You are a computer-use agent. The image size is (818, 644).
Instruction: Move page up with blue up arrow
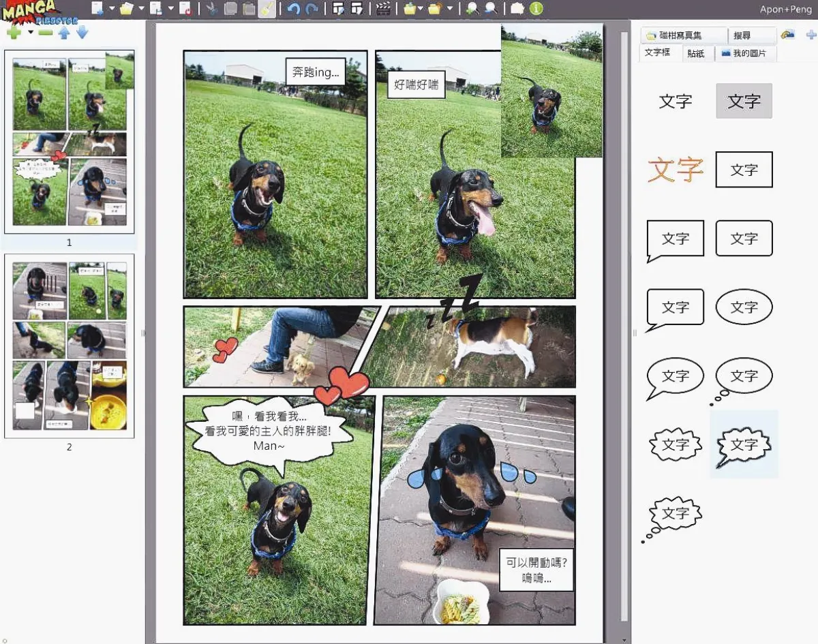pyautogui.click(x=64, y=33)
